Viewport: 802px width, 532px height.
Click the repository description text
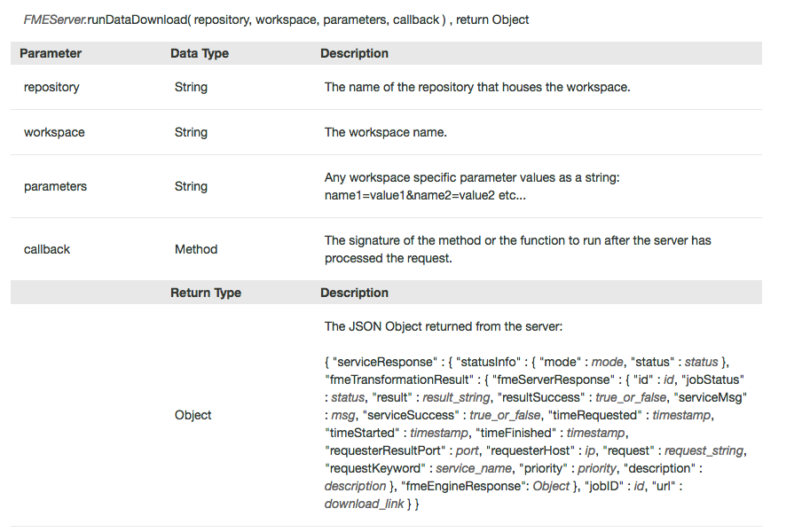[x=477, y=88]
